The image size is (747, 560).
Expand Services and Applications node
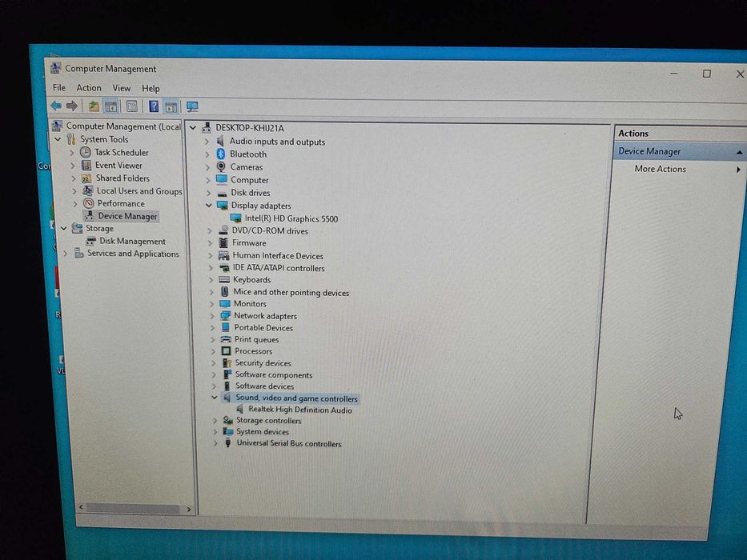(66, 254)
